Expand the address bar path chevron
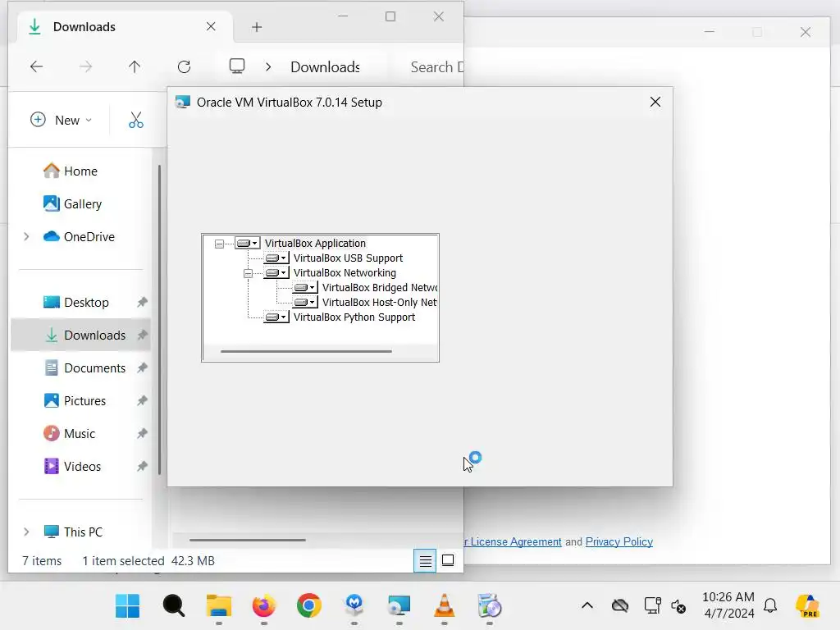This screenshot has height=630, width=840. click(x=268, y=67)
